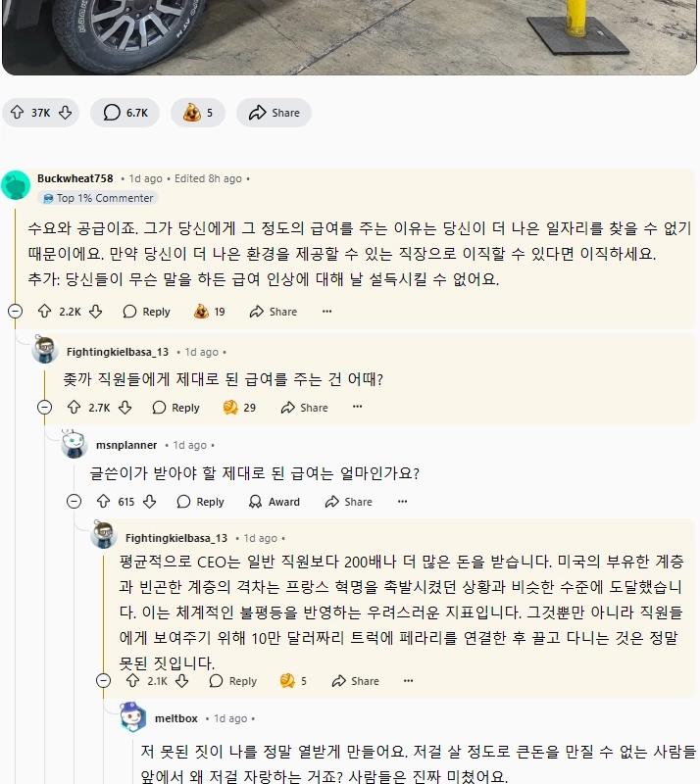This screenshot has height=784, width=700.
Task: Upvote Buckwheat758's comment
Action: point(44,312)
